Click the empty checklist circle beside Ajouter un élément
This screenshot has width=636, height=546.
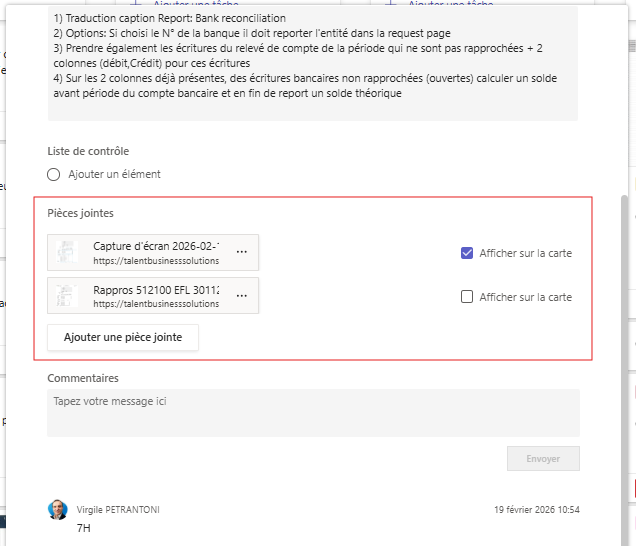54,174
